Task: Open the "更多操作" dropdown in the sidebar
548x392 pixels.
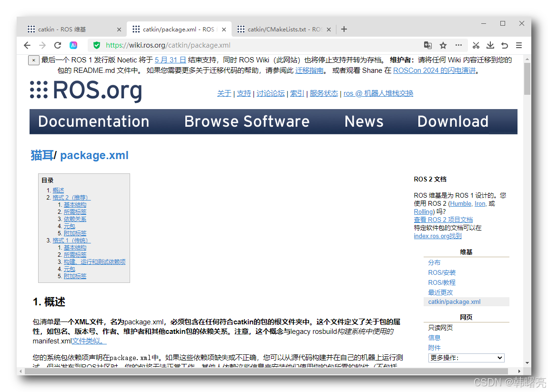Action: pyautogui.click(x=466, y=358)
